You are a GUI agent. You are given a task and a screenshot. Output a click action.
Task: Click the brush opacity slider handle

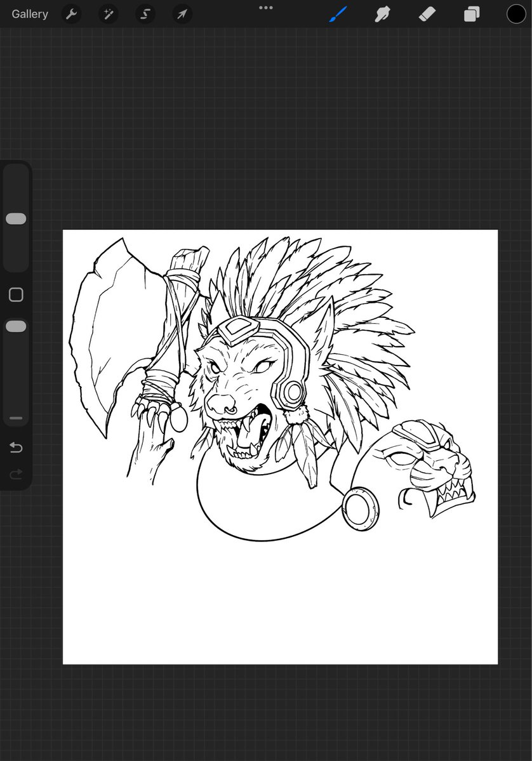[x=16, y=327]
